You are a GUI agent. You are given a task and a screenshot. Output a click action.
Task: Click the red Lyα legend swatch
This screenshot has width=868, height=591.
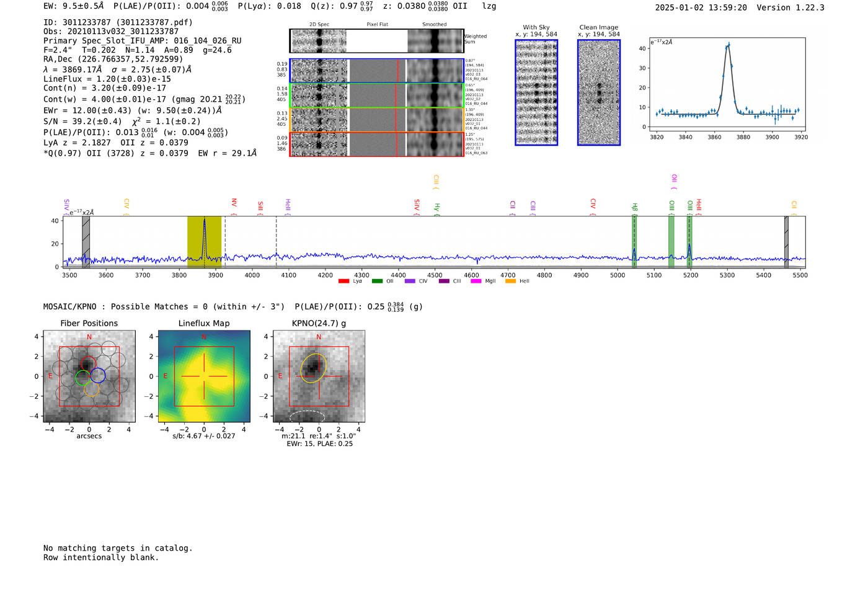coord(343,281)
